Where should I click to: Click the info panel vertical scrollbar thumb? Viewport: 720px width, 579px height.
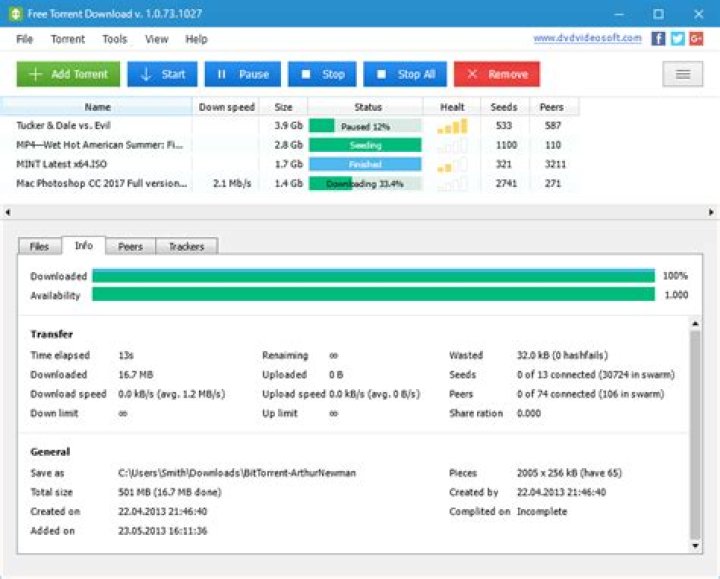pyautogui.click(x=695, y=435)
